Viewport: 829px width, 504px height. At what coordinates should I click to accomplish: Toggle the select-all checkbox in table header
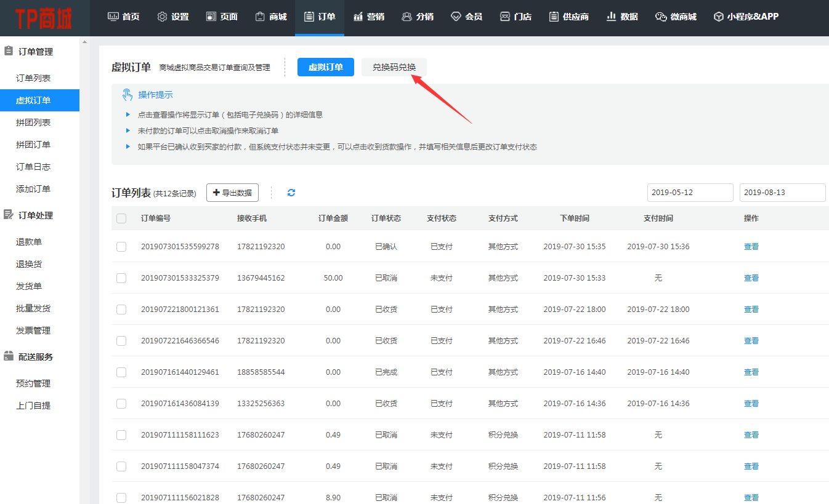pyautogui.click(x=121, y=218)
